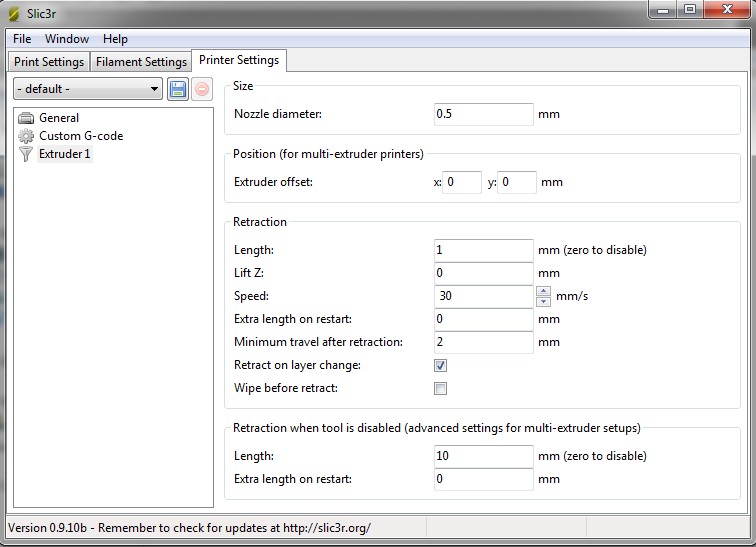Image resolution: width=756 pixels, height=547 pixels.
Task: Click the Nozzle diameter input field
Action: pos(484,114)
